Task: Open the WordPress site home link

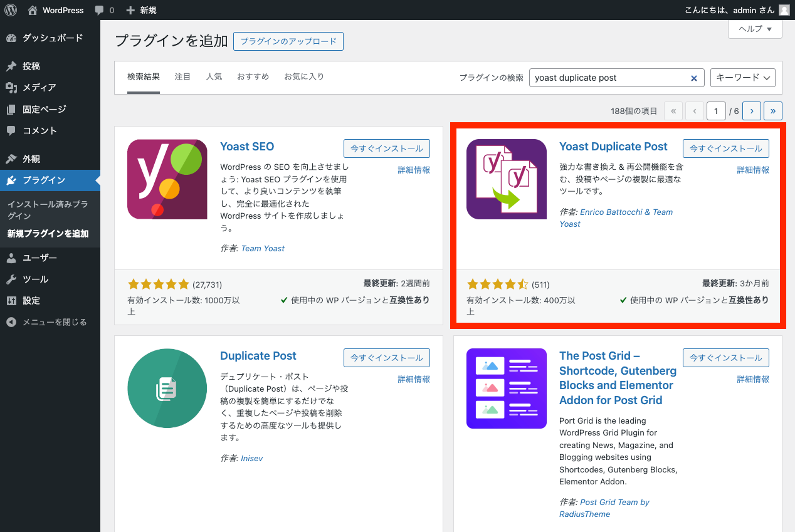Action: click(x=56, y=10)
